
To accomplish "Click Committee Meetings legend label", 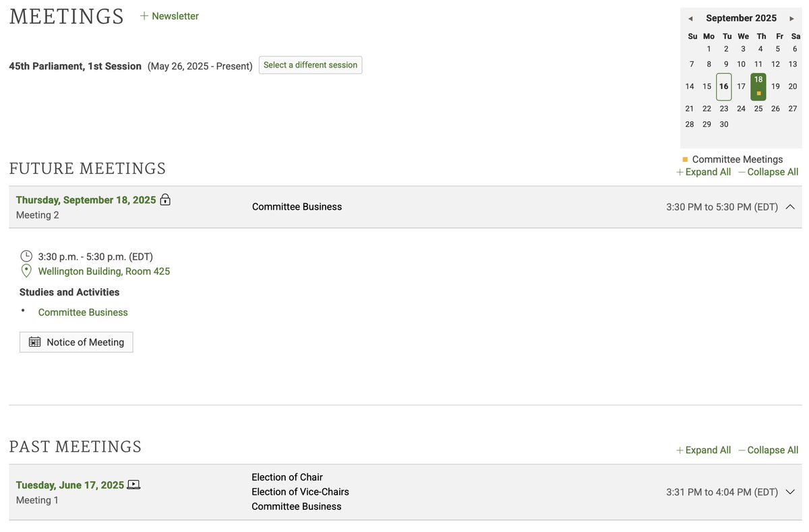I will click(738, 160).
